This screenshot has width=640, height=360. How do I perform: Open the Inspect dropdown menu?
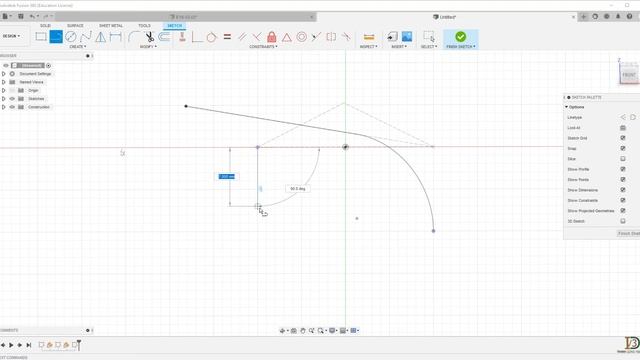pyautogui.click(x=369, y=47)
